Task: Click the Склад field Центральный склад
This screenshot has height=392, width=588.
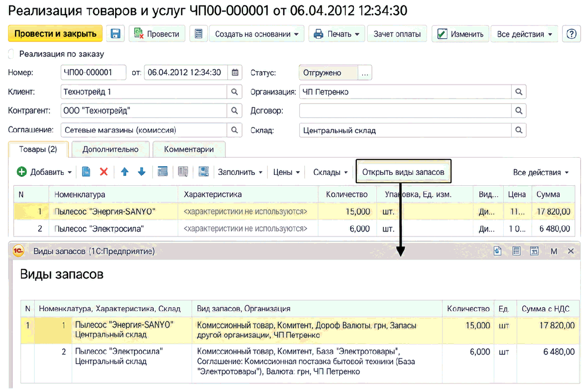Action: [x=406, y=130]
